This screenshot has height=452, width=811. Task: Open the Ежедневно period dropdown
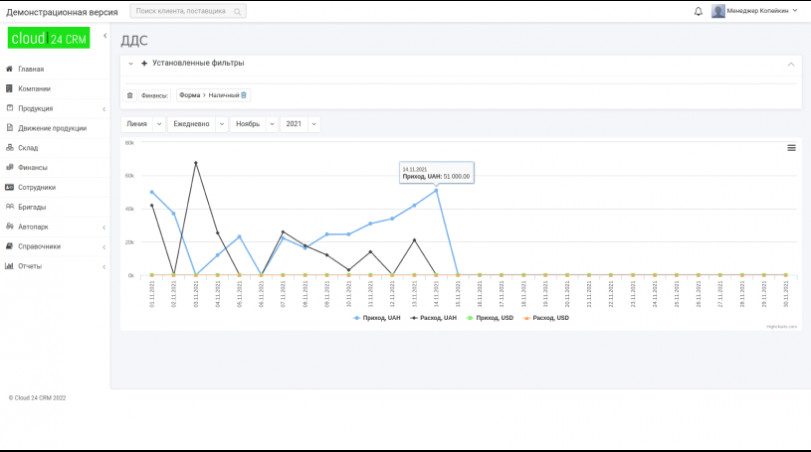pos(197,124)
